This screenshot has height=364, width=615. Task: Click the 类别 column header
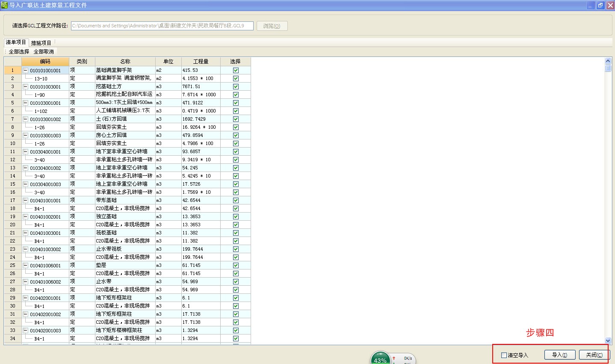pyautogui.click(x=82, y=62)
